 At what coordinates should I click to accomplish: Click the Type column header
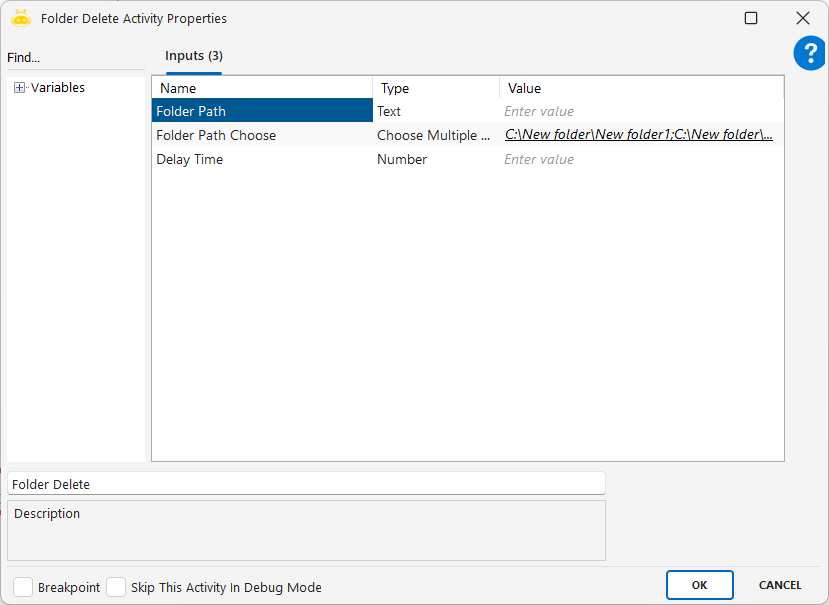point(435,88)
